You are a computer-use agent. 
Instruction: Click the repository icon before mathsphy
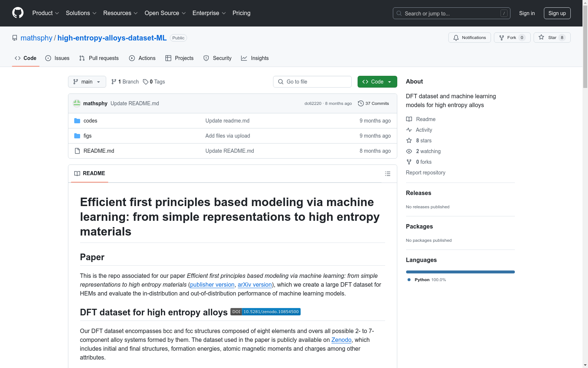[x=15, y=38]
